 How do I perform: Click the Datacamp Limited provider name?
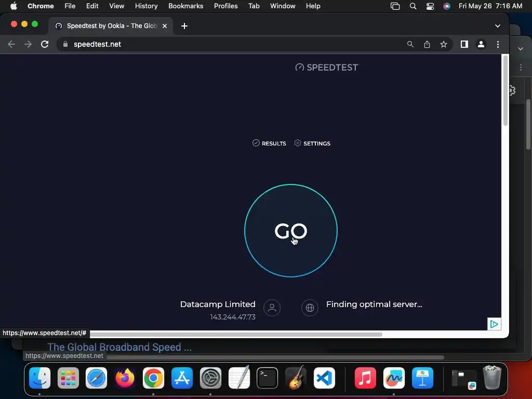point(218,304)
